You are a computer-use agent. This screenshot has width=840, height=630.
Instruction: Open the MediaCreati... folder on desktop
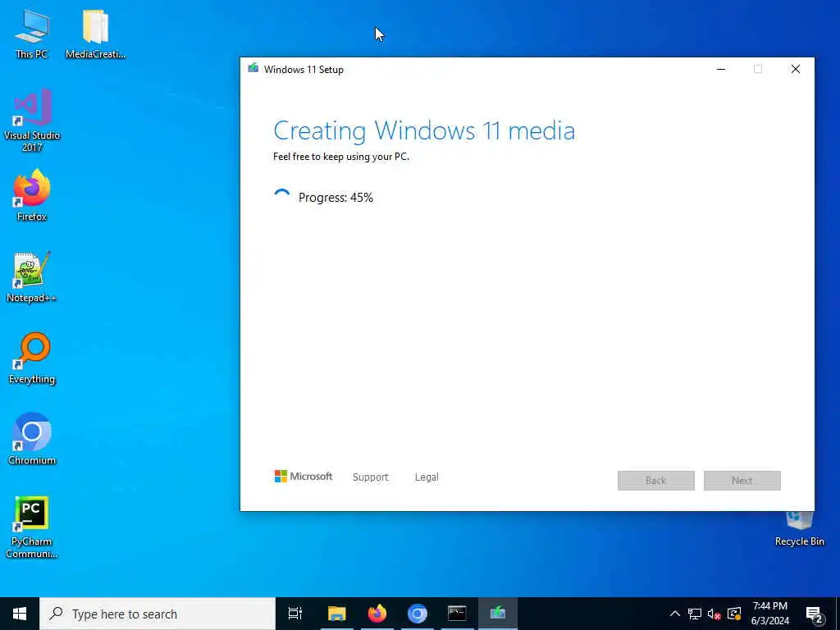(x=95, y=33)
